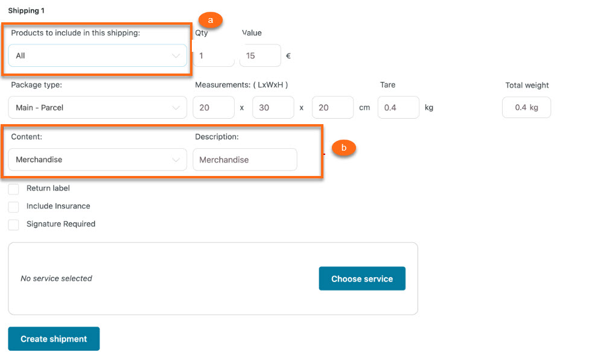Image resolution: width=604 pixels, height=364 pixels.
Task: Click the Qty input field
Action: pos(213,55)
